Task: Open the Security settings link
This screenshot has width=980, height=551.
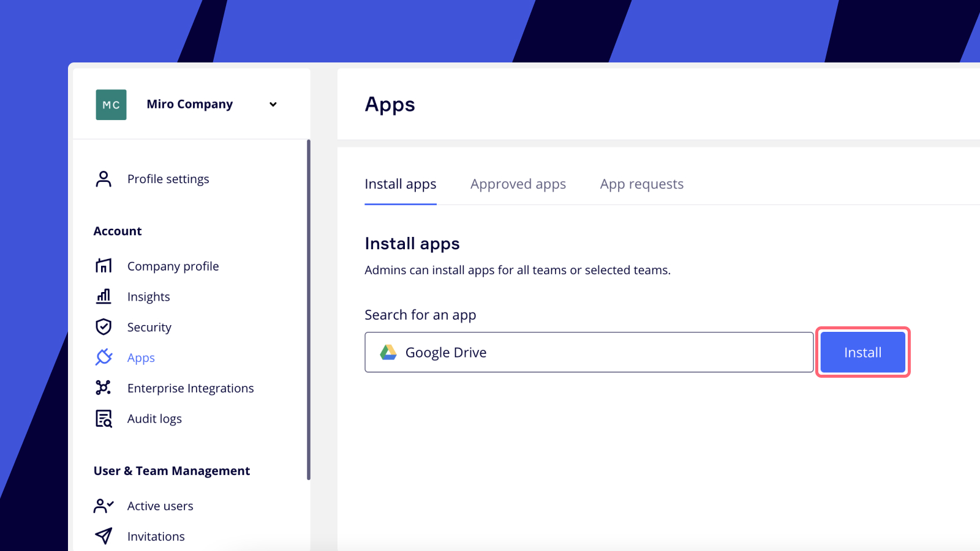Action: pos(149,328)
